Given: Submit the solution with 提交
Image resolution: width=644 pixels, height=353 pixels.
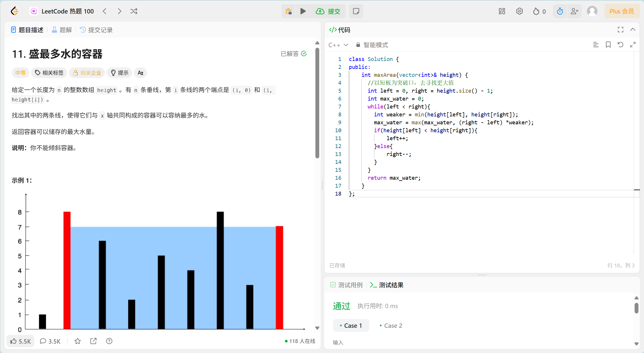Looking at the screenshot, I should [x=328, y=11].
